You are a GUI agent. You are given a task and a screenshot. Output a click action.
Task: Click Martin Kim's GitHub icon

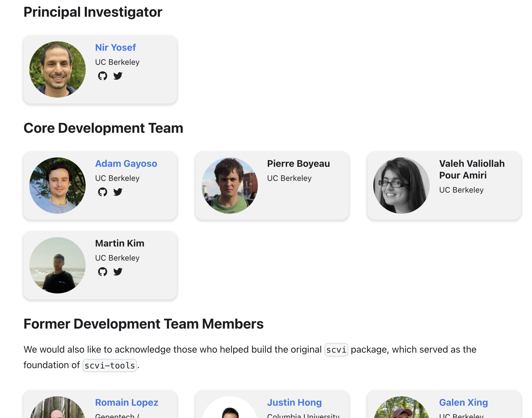coord(103,271)
